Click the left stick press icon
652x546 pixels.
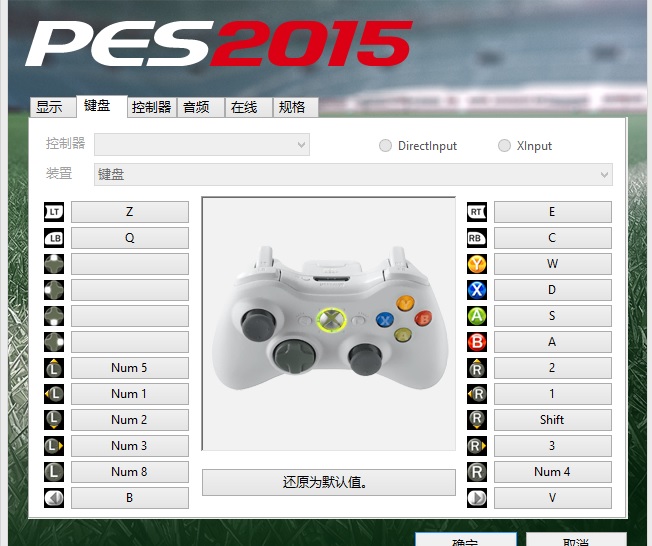pos(54,472)
